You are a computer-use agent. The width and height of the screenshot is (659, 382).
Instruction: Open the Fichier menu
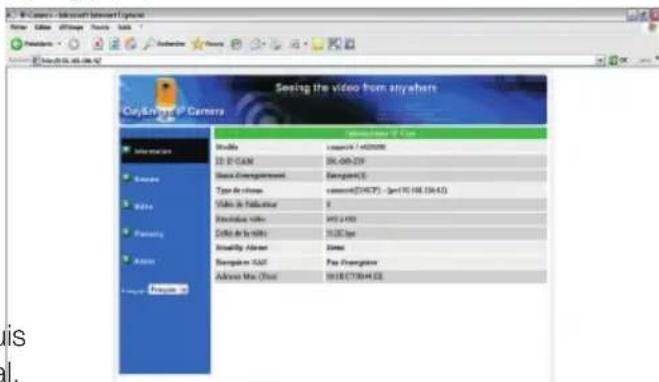[x=18, y=27]
